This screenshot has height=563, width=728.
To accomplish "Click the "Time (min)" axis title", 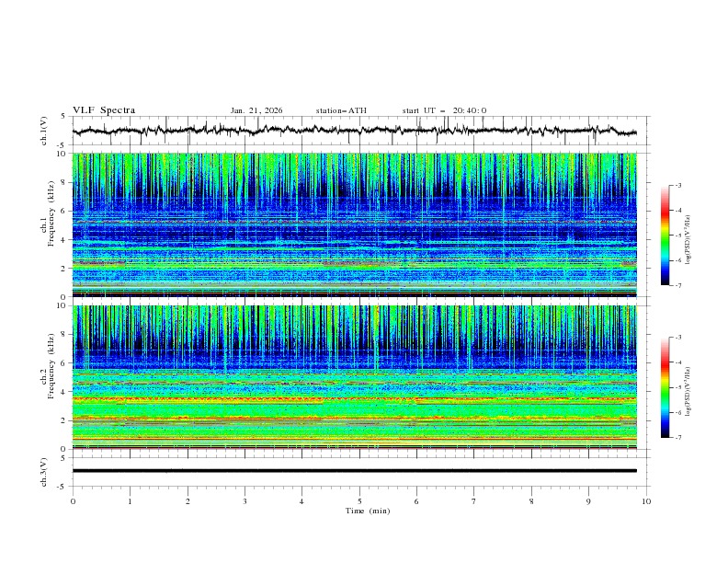I will (368, 511).
